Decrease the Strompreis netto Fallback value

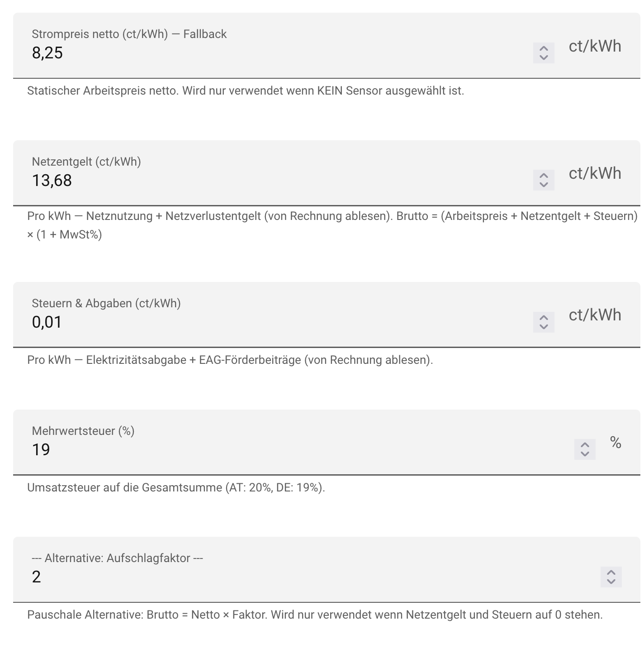click(544, 58)
